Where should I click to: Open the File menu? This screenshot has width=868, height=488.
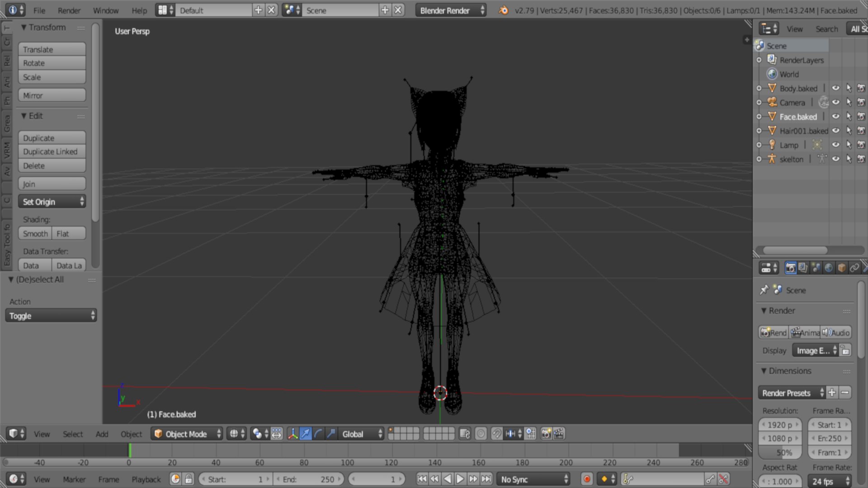coord(39,10)
